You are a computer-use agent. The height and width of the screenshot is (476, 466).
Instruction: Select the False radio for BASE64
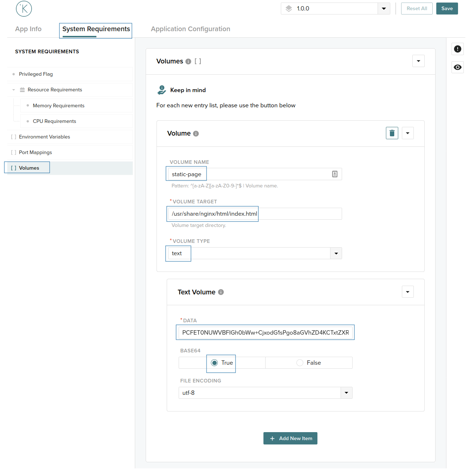click(x=300, y=363)
